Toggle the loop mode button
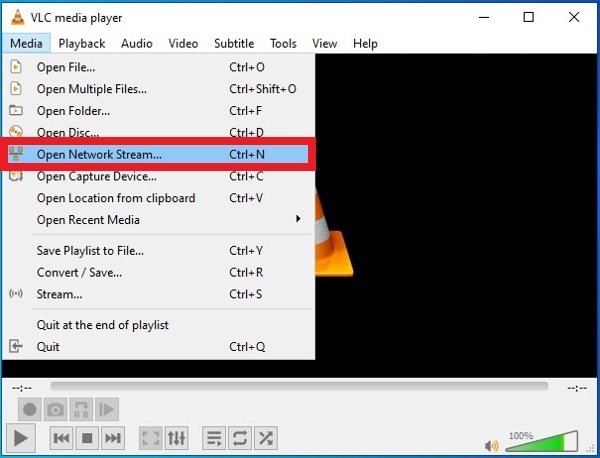600x458 pixels. [240, 438]
